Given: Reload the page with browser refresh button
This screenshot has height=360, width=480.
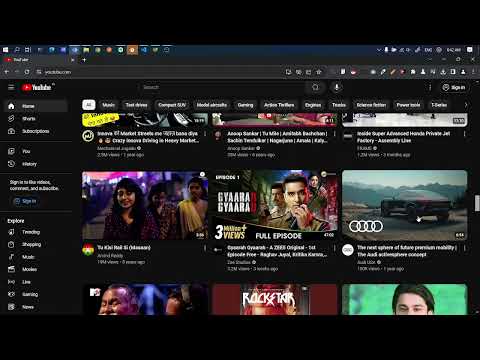Looking at the screenshot, I should click(x=27, y=72).
